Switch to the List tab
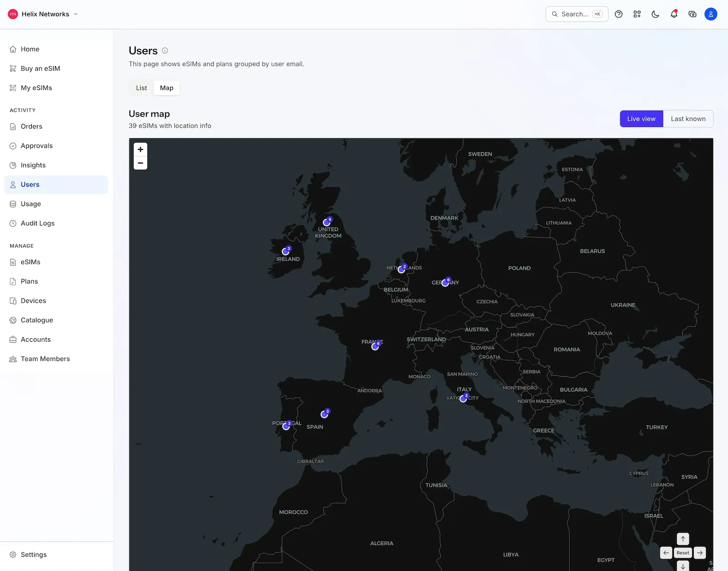Viewport: 728px width, 571px height. (x=142, y=88)
